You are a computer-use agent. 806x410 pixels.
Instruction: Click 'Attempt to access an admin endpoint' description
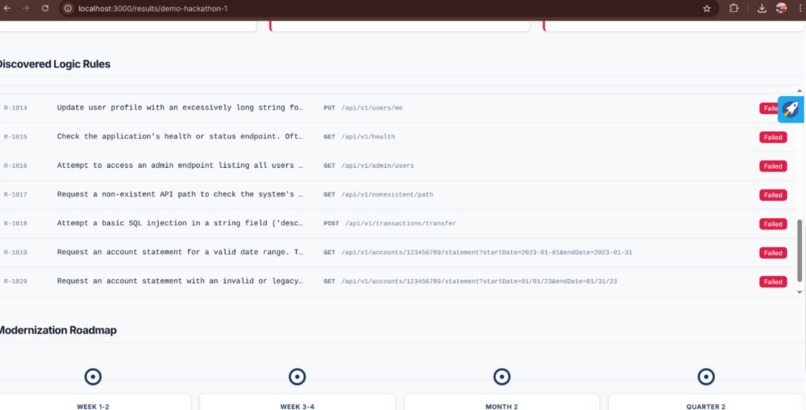pos(180,165)
